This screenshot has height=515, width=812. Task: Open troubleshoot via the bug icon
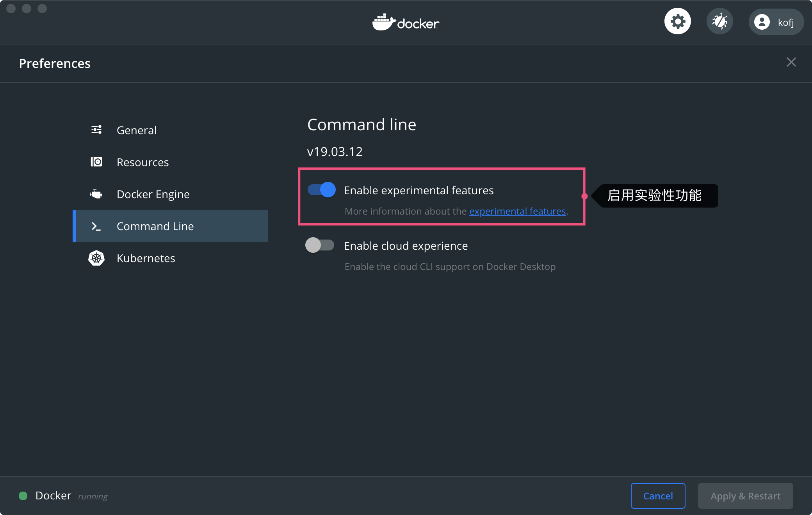(x=719, y=21)
